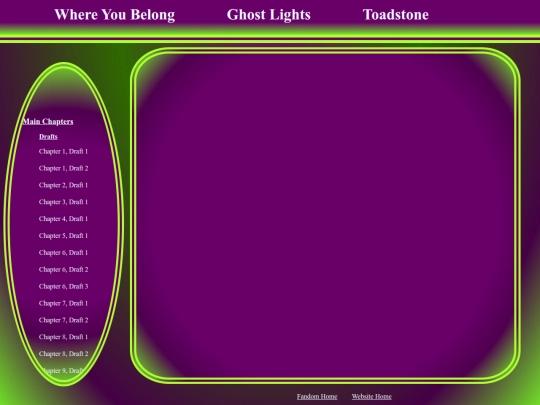Open Chapter 6, Draft 3
This screenshot has height=405, width=540.
coord(63,287)
